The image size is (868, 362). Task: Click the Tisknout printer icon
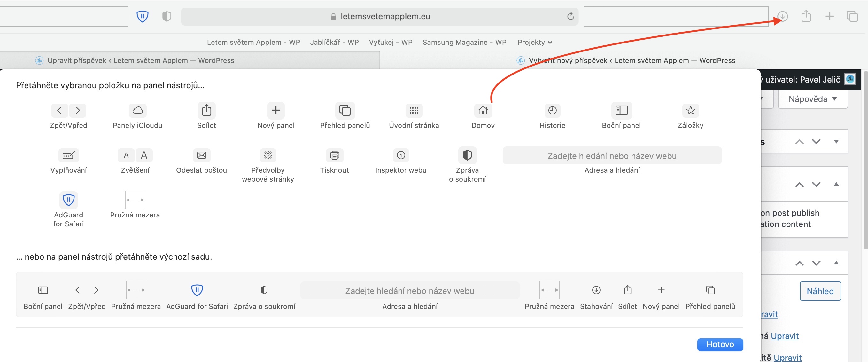click(x=334, y=155)
